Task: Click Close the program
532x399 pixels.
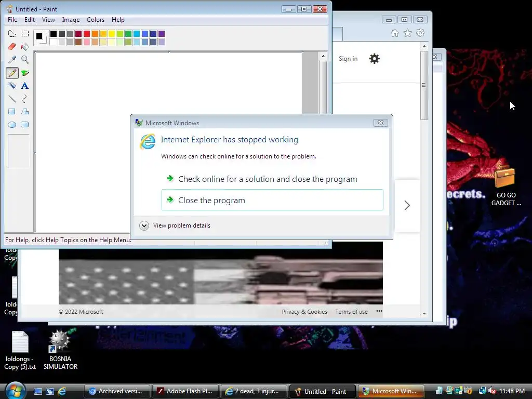Action: click(272, 200)
